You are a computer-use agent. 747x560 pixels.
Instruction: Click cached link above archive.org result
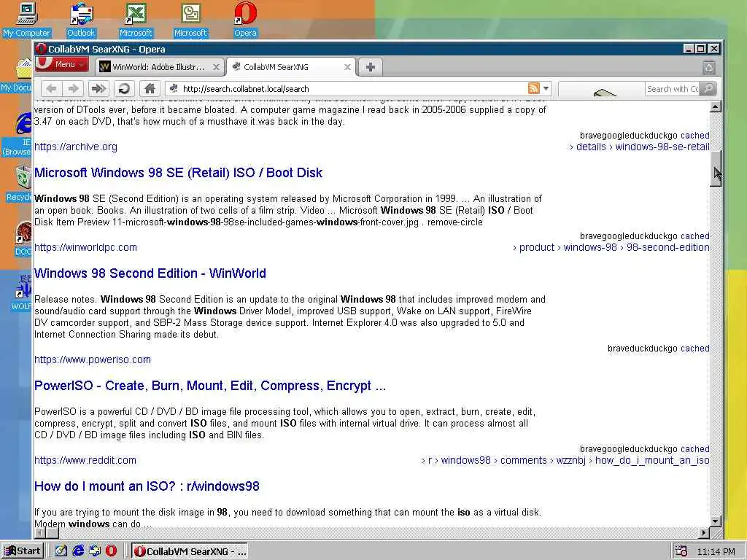[x=694, y=135]
